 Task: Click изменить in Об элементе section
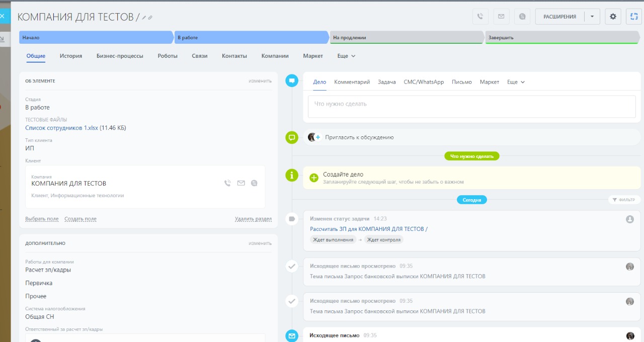(260, 80)
